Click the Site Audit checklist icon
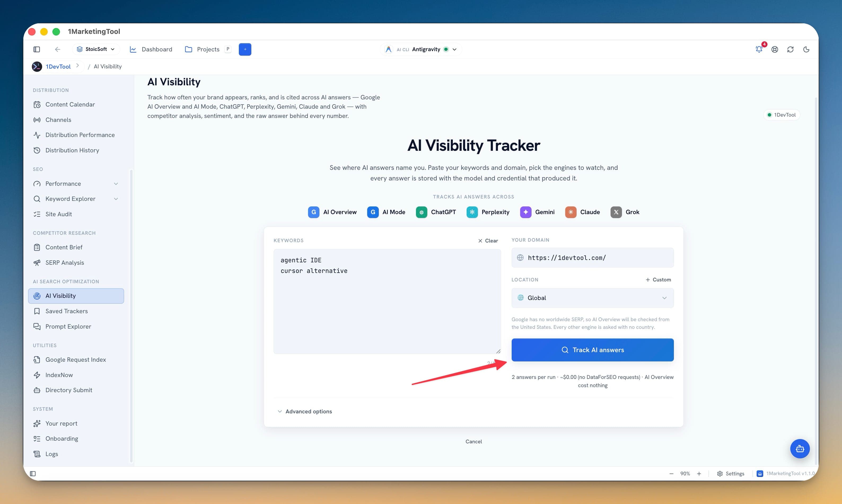Image resolution: width=842 pixels, height=504 pixels. [37, 214]
